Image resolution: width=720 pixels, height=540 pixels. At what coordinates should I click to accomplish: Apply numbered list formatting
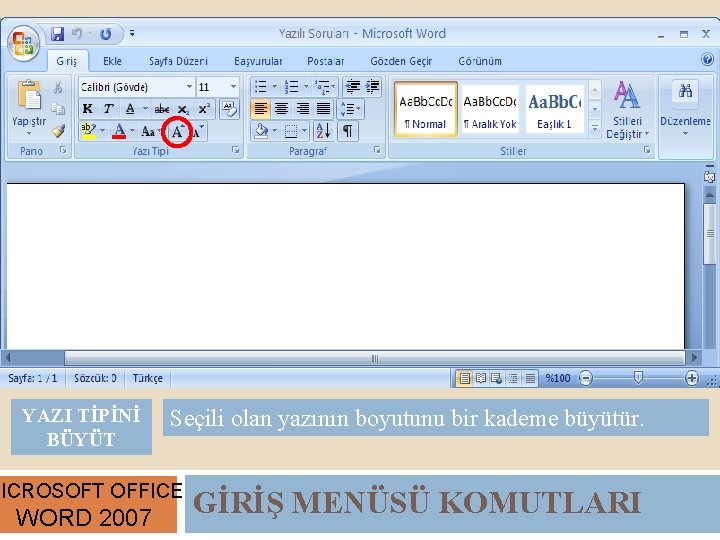point(292,86)
